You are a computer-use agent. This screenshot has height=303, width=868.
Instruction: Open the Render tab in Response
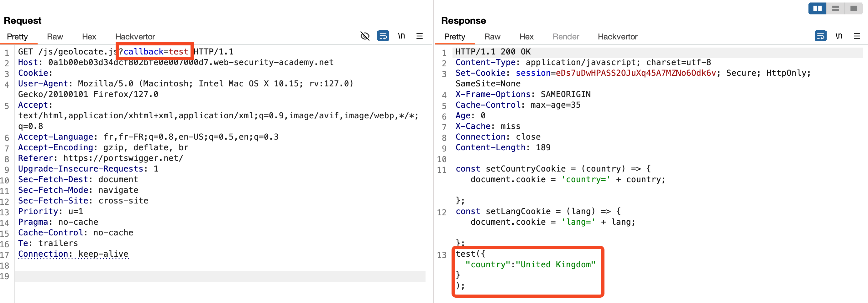point(565,37)
